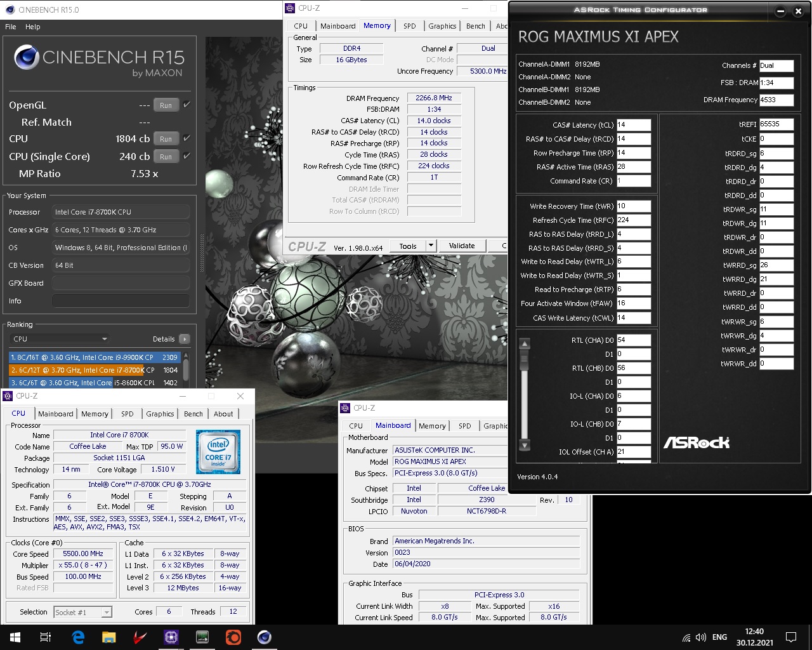Click the CPU-Z CPU window title icon

8,396
